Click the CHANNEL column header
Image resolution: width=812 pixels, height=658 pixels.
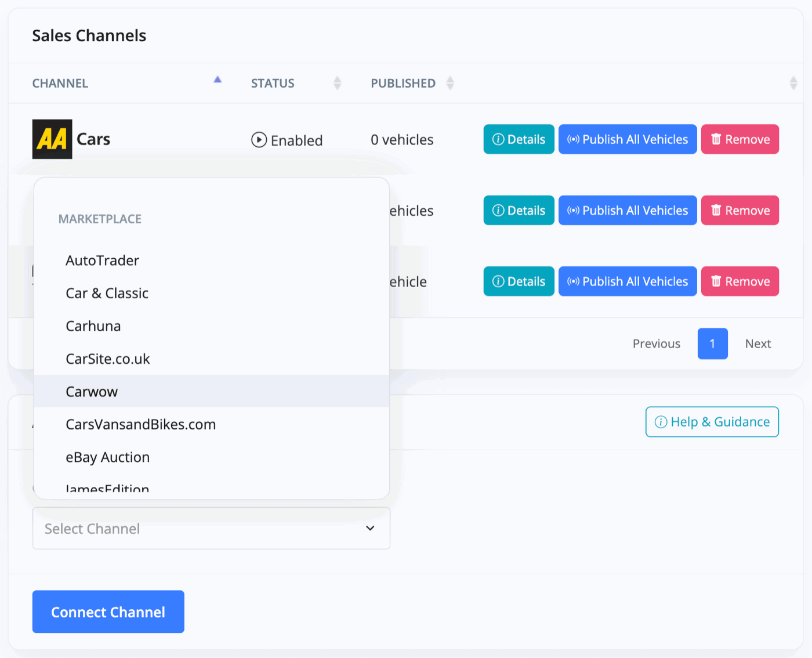60,83
